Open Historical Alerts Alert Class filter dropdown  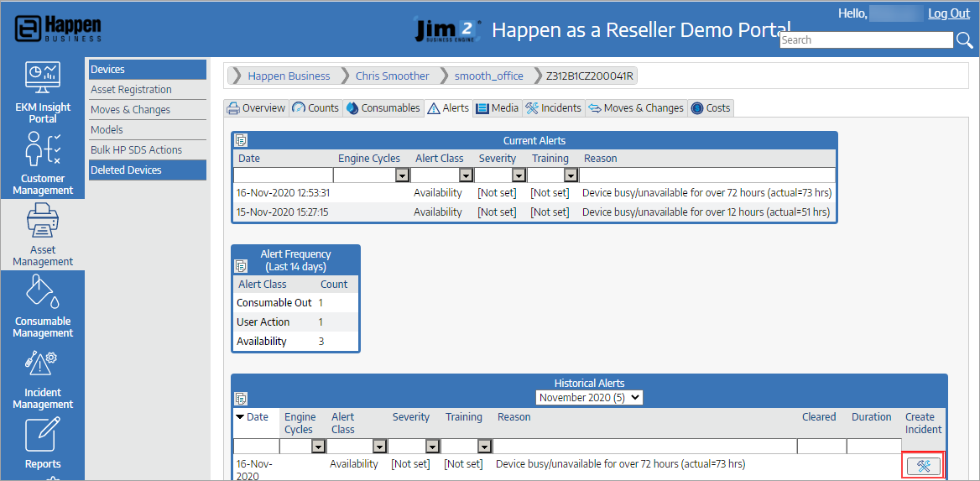tap(379, 446)
